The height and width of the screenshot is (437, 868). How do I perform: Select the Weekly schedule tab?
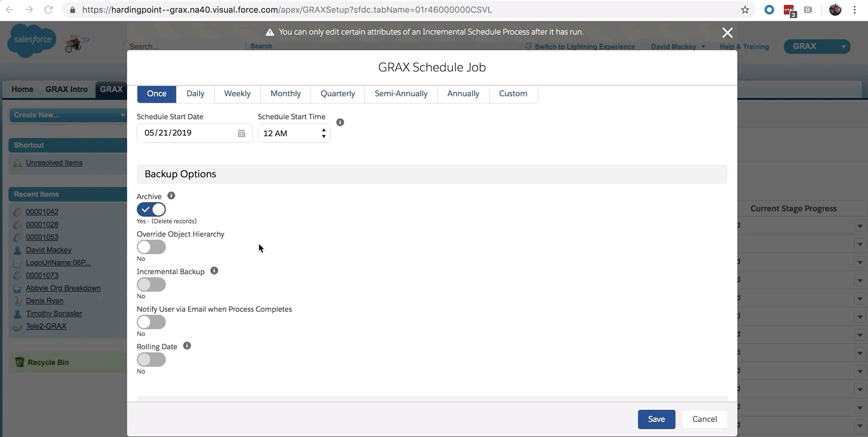pyautogui.click(x=237, y=94)
